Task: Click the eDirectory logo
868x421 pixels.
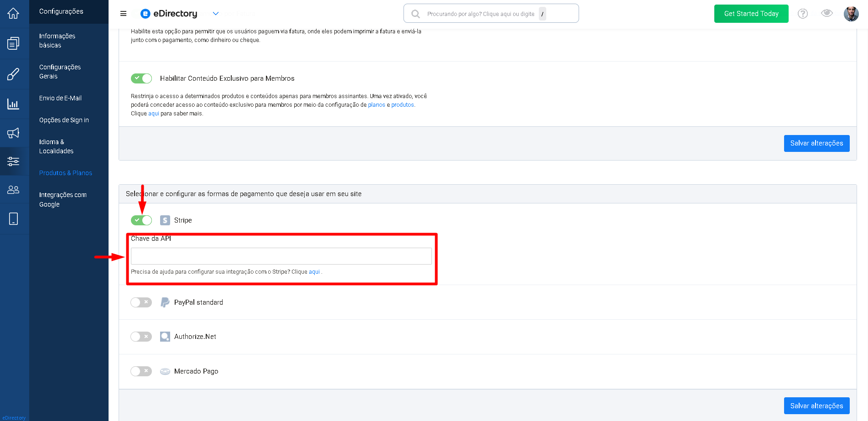Action: pos(169,14)
